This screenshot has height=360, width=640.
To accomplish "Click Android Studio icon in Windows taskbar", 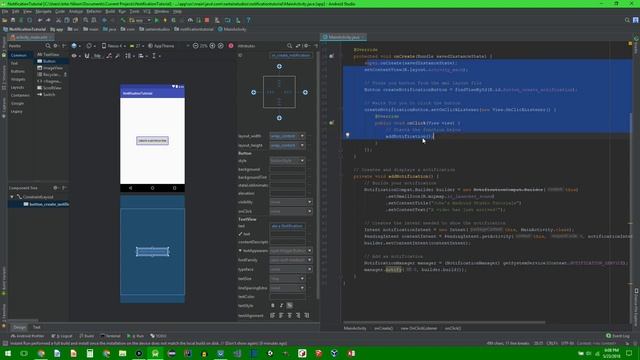I will tap(155, 353).
